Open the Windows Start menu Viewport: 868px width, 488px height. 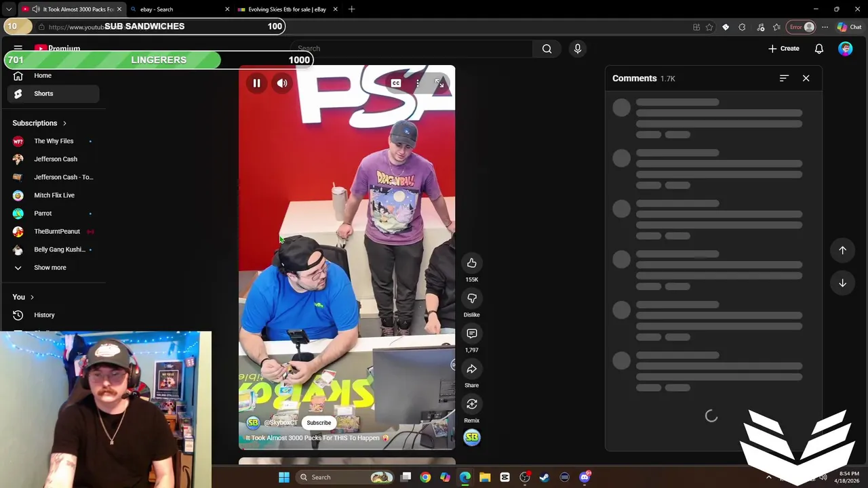(284, 477)
